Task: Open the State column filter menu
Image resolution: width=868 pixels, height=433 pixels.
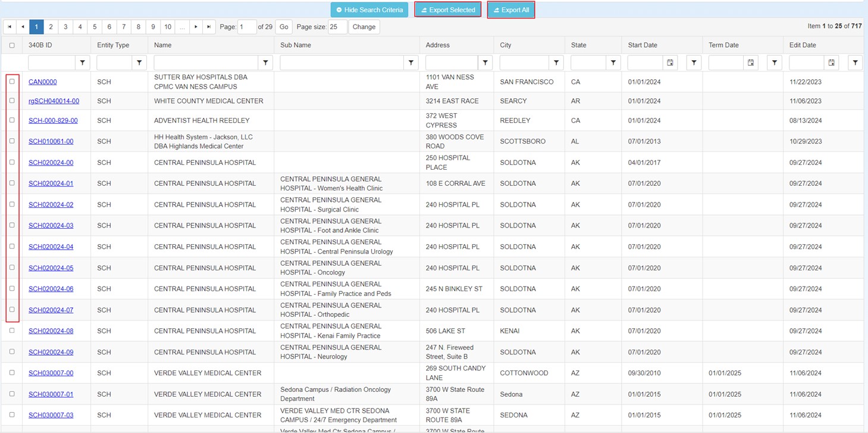Action: click(613, 63)
